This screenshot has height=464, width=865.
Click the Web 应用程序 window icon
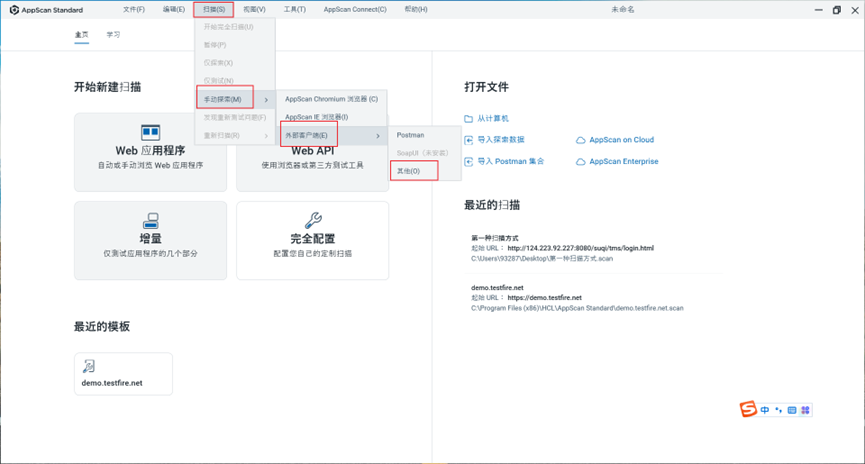[150, 132]
